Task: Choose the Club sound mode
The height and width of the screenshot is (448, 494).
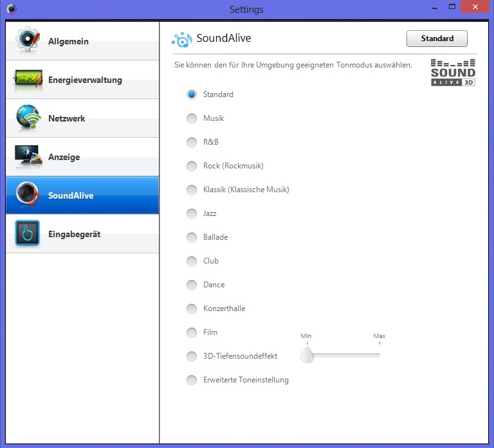Action: [192, 261]
